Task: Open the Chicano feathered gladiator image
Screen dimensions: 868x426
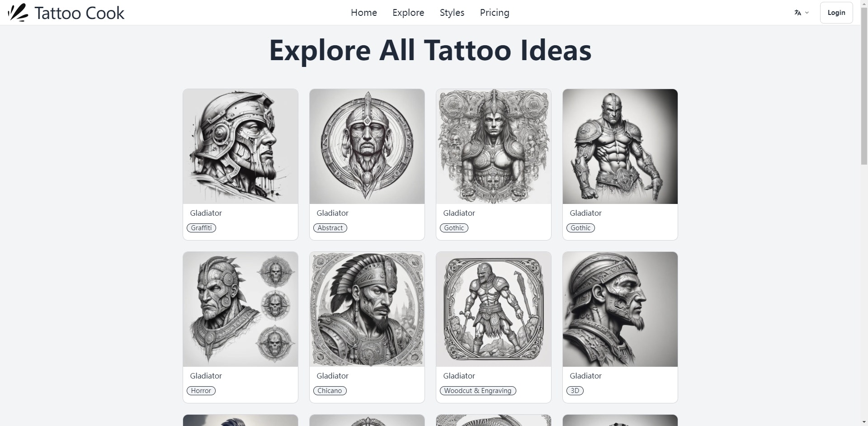Action: [x=367, y=309]
